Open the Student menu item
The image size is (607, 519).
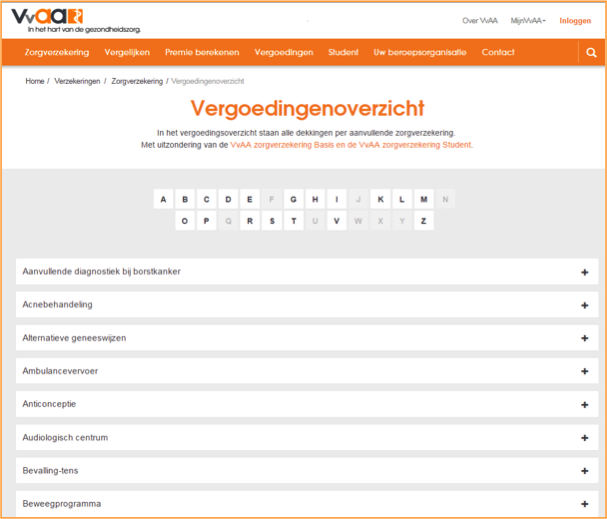tap(343, 52)
